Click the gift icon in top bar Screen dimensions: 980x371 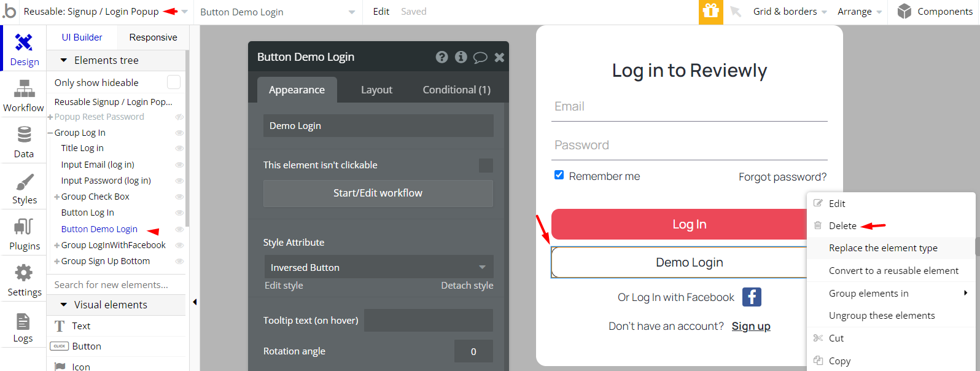pos(710,12)
